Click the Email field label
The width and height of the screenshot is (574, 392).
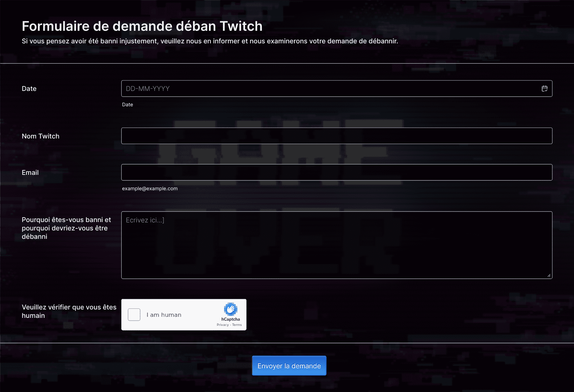pyautogui.click(x=30, y=172)
